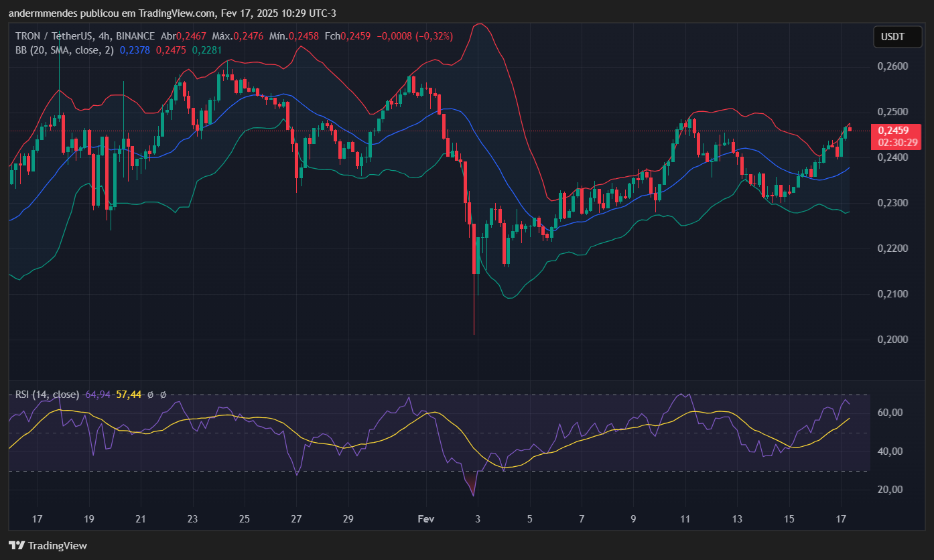Click the RSI 60,00 axis label
The image size is (934, 560).
(x=890, y=413)
